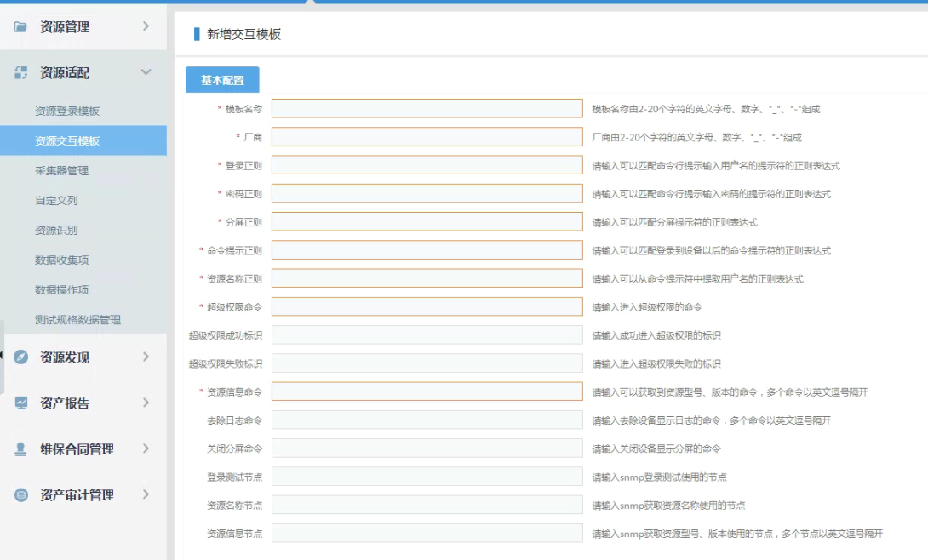Focus the 命令提示正则 input field
928x560 pixels.
427,250
